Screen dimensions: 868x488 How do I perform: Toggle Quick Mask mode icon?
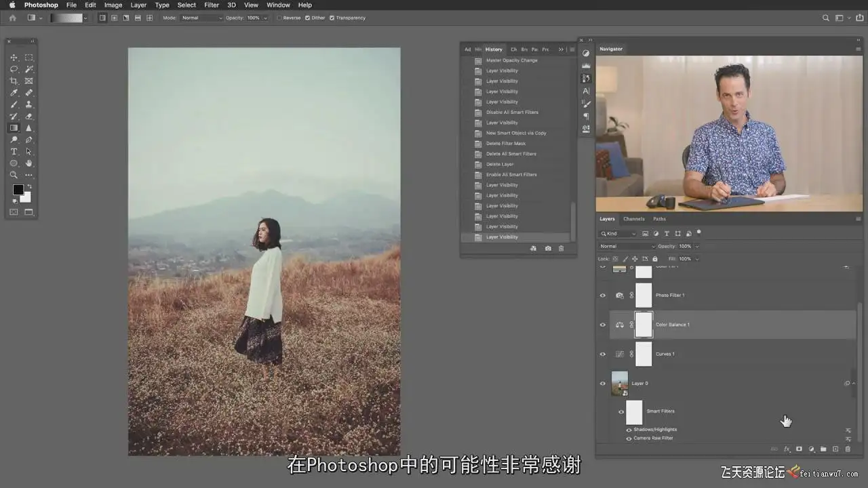click(x=14, y=212)
